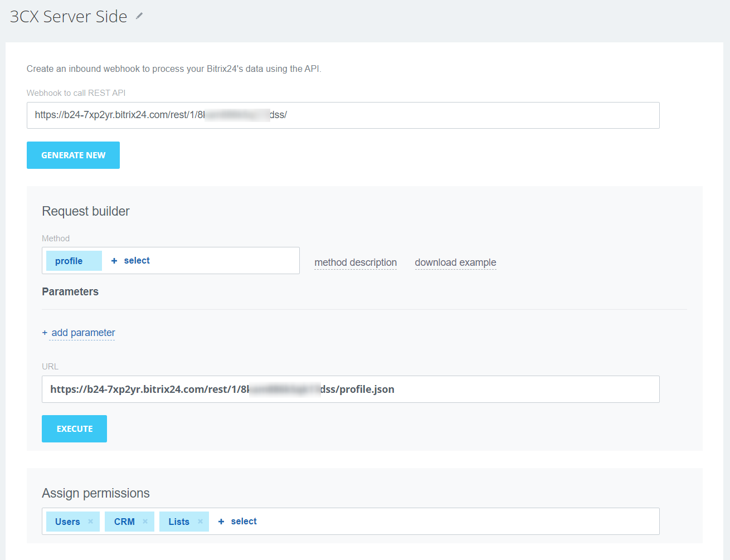
Task: Run the request with Execute button
Action: [74, 428]
